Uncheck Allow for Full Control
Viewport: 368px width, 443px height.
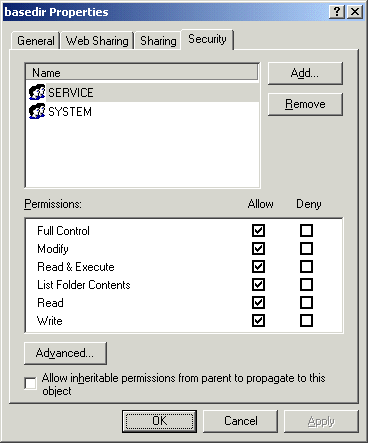258,230
